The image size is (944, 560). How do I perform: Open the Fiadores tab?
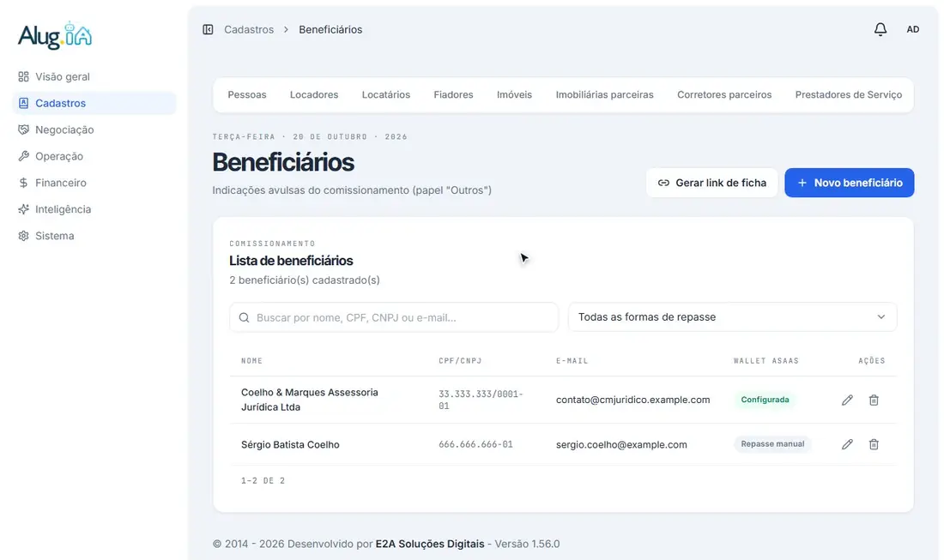tap(453, 94)
